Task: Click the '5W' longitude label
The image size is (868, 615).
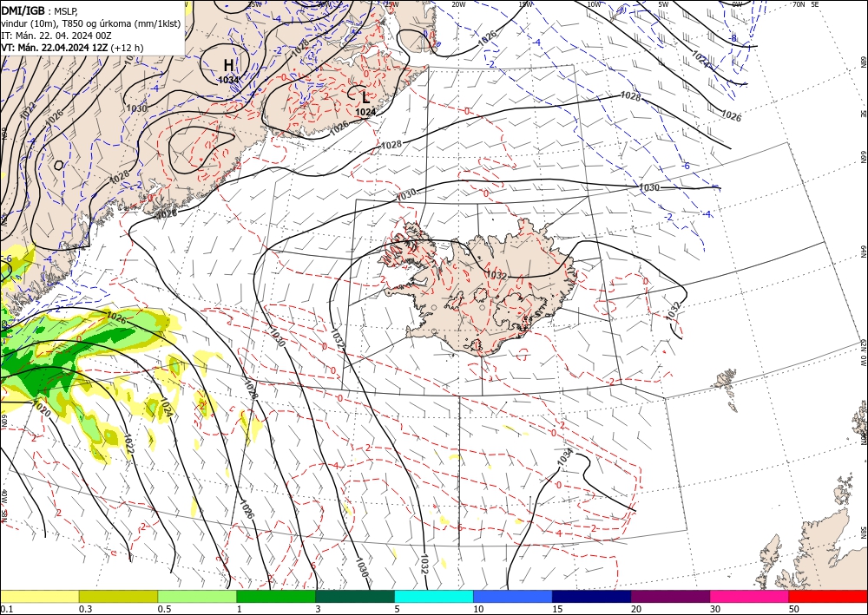Action: click(663, 4)
